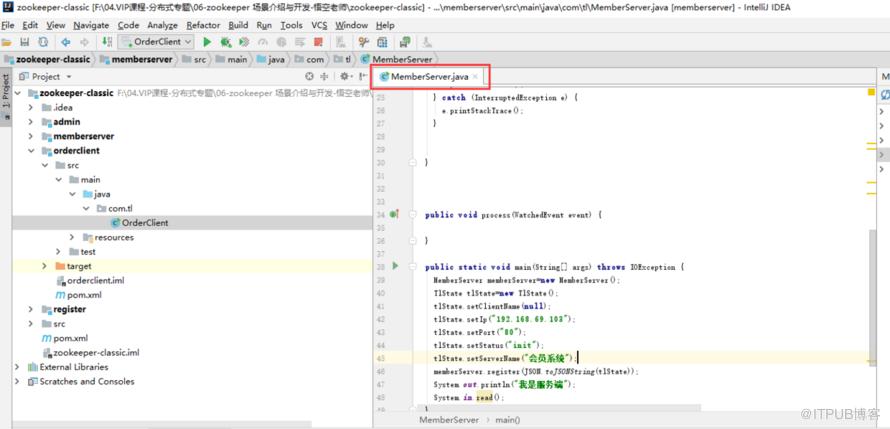Open the OrderClient run configuration dropdown
This screenshot has height=429, width=890.
coord(156,42)
